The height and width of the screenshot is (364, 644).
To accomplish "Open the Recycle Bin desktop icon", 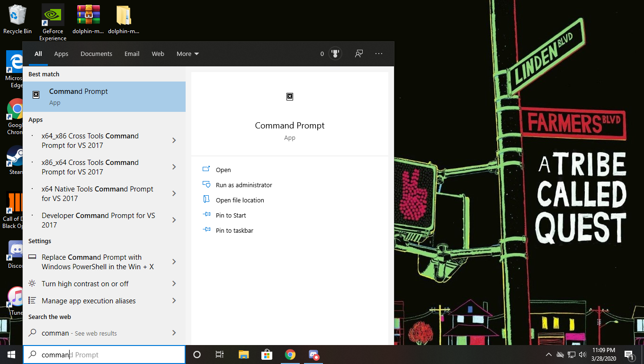I will (x=18, y=19).
